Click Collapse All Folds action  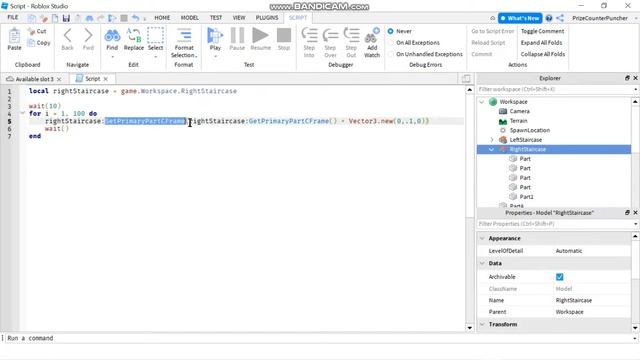click(543, 54)
